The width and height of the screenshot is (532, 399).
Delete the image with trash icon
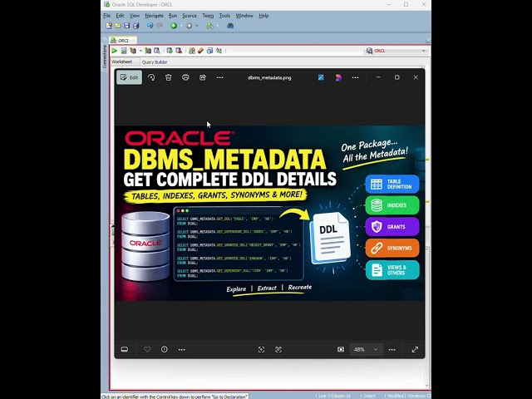(168, 77)
